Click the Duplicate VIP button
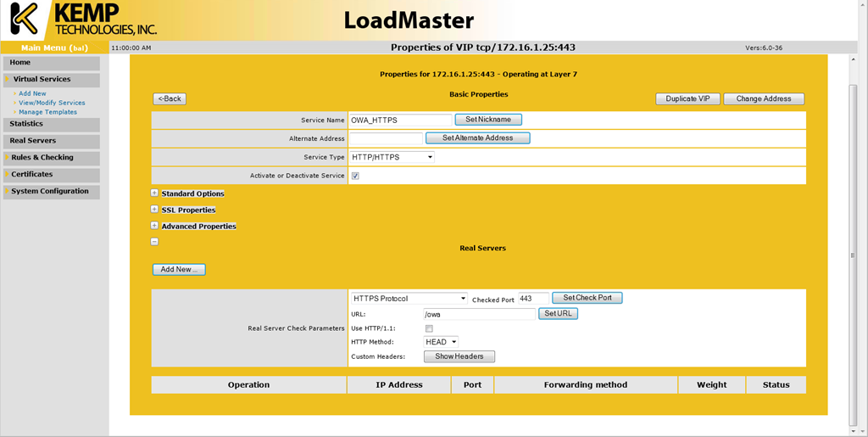Viewport: 868px width, 437px height. click(688, 98)
